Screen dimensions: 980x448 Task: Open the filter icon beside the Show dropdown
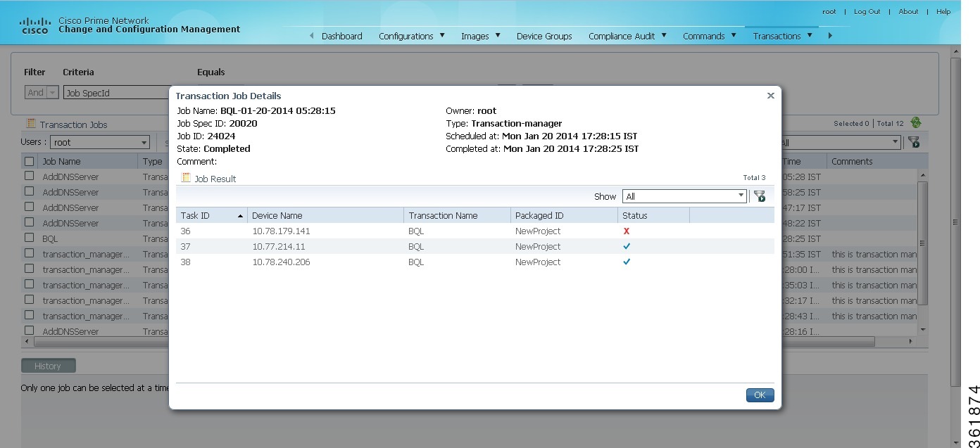760,196
